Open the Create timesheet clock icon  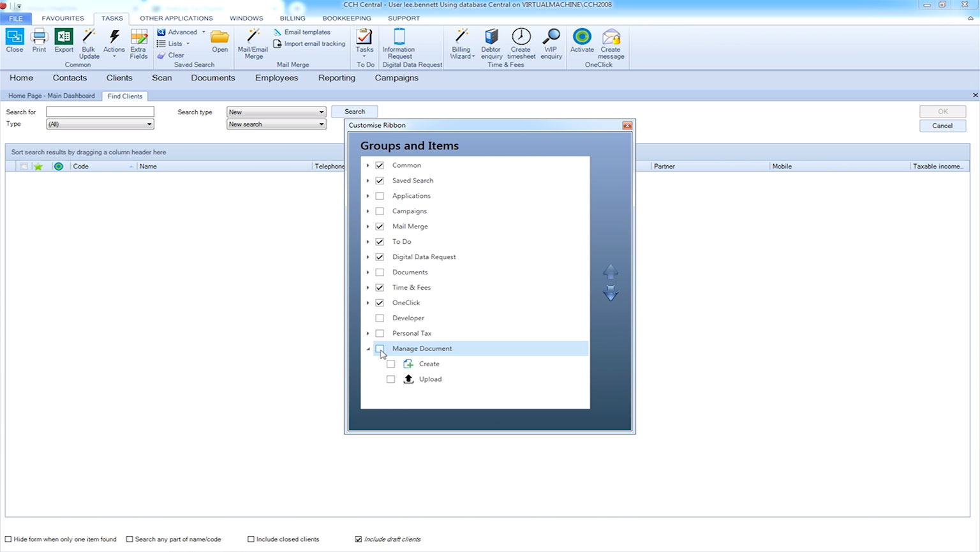(x=521, y=37)
